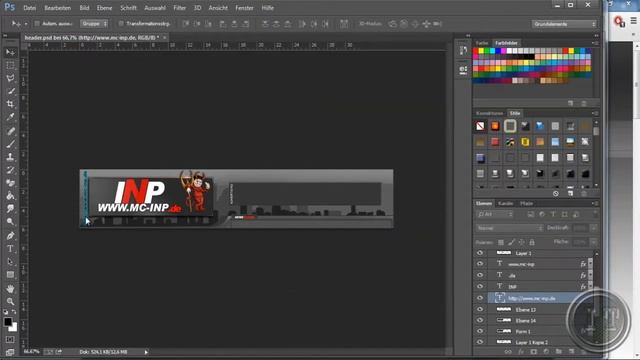
Task: Filter layers by type (T) icon
Action: 553,214
